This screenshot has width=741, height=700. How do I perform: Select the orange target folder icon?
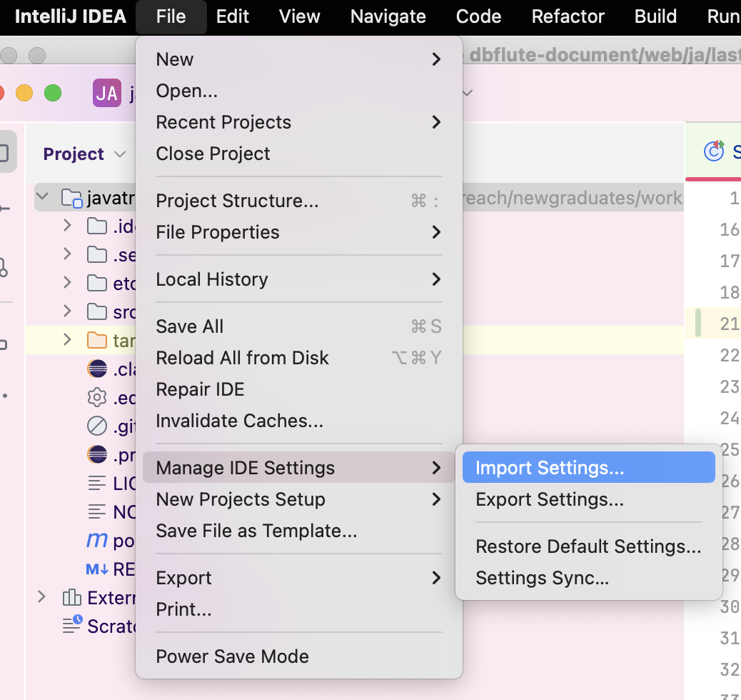pos(97,340)
